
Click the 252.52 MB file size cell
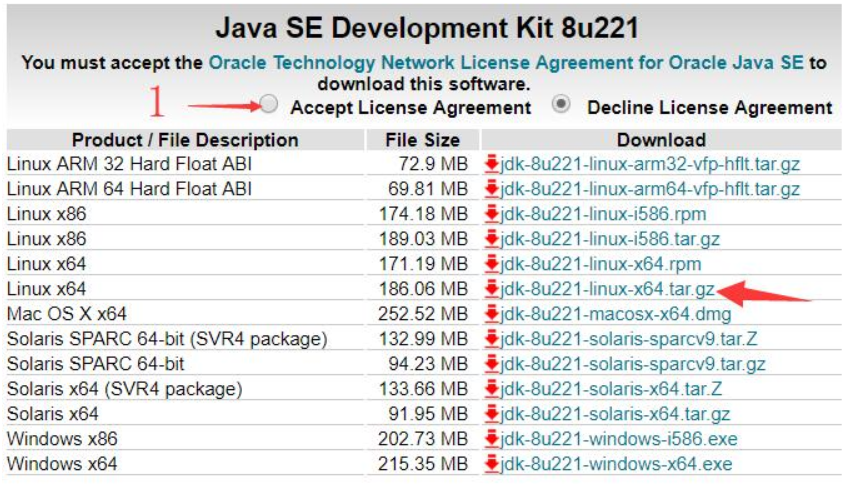pos(423,314)
